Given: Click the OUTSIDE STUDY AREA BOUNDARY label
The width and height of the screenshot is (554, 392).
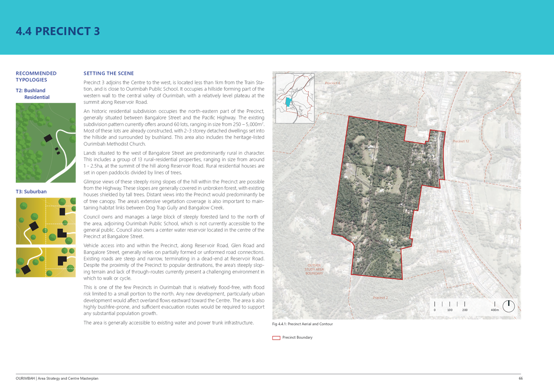Looking at the screenshot, I should [x=314, y=269].
